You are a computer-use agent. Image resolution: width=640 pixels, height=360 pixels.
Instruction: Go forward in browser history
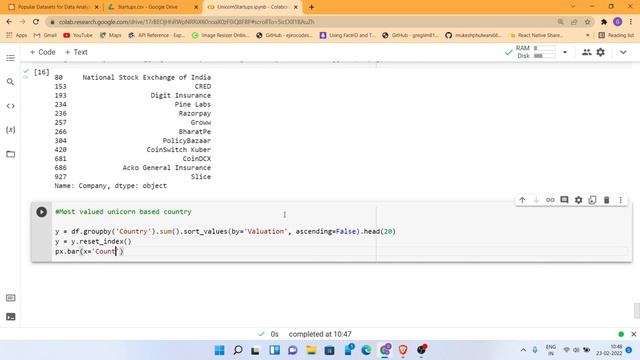tap(22, 22)
